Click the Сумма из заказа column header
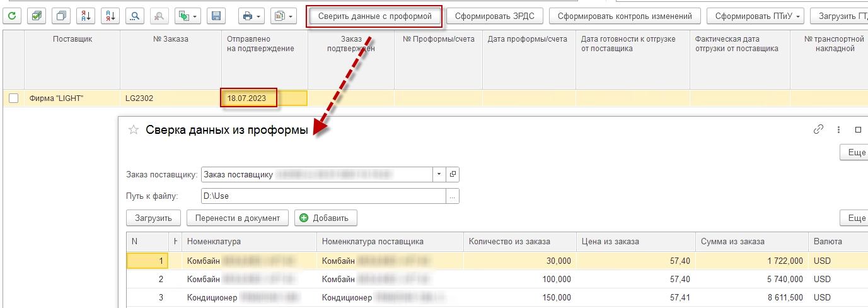868x308 pixels. [x=751, y=242]
